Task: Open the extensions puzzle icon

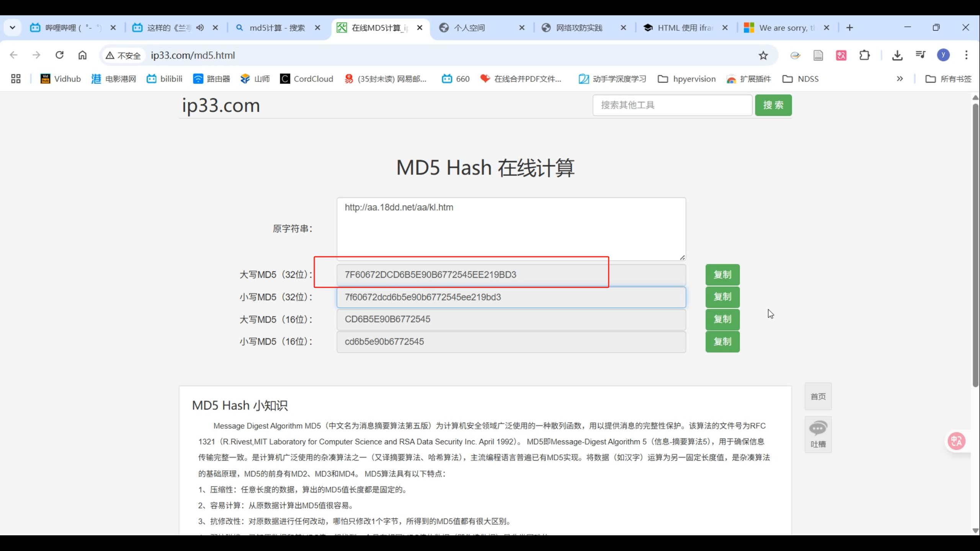Action: [x=864, y=55]
